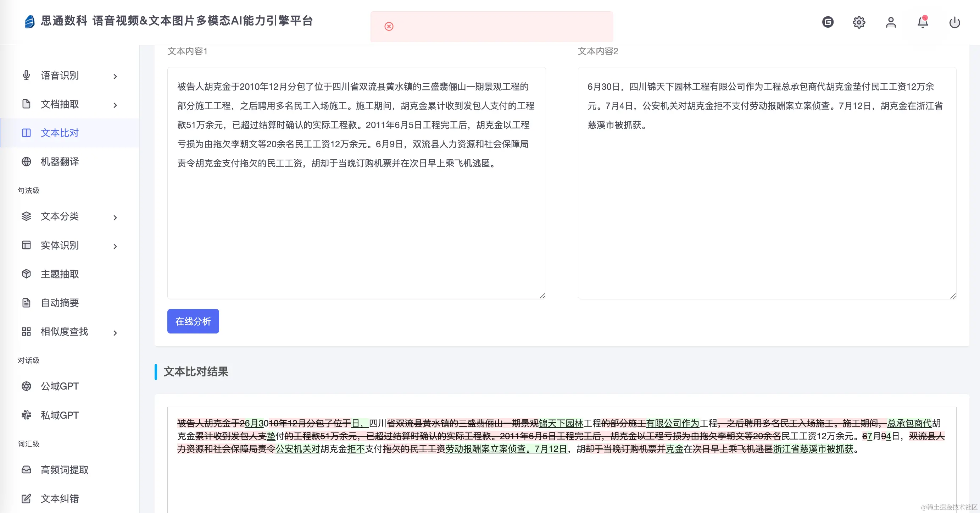Select 公域GPT in the sidebar
980x513 pixels.
59,386
